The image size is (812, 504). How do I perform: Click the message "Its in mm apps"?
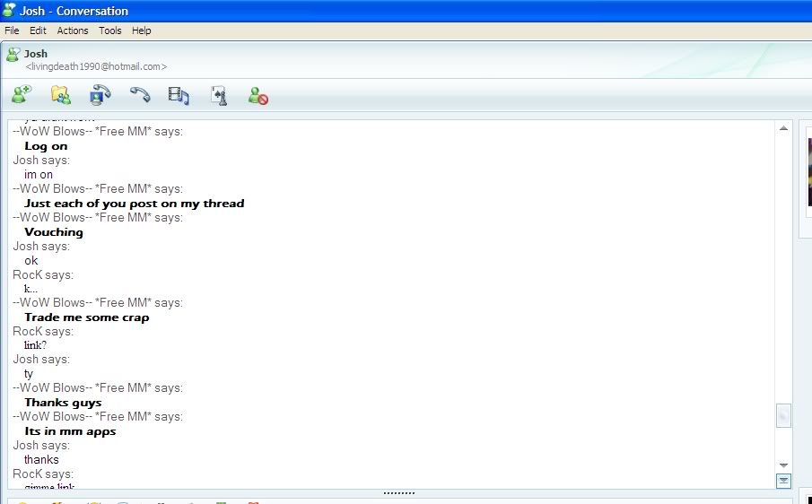[70, 431]
